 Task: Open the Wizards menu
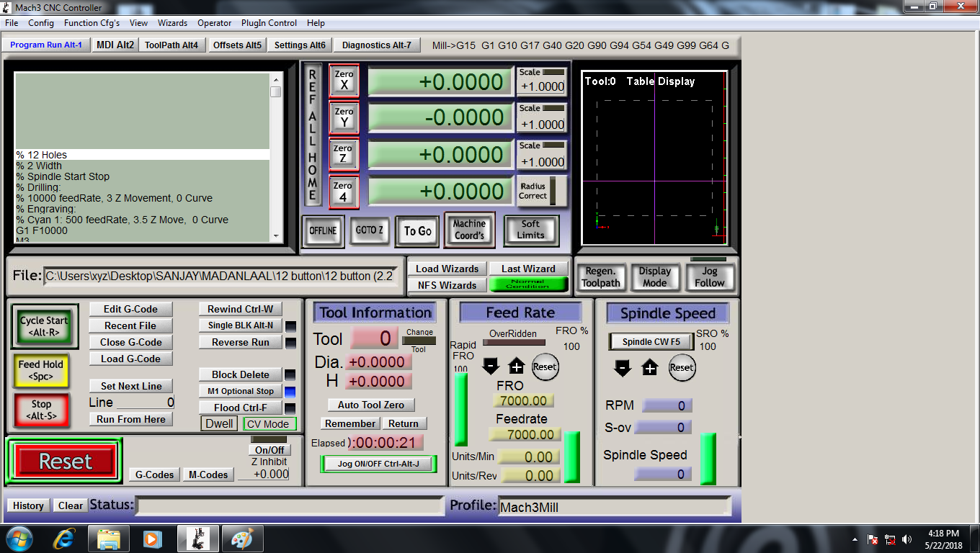(172, 23)
